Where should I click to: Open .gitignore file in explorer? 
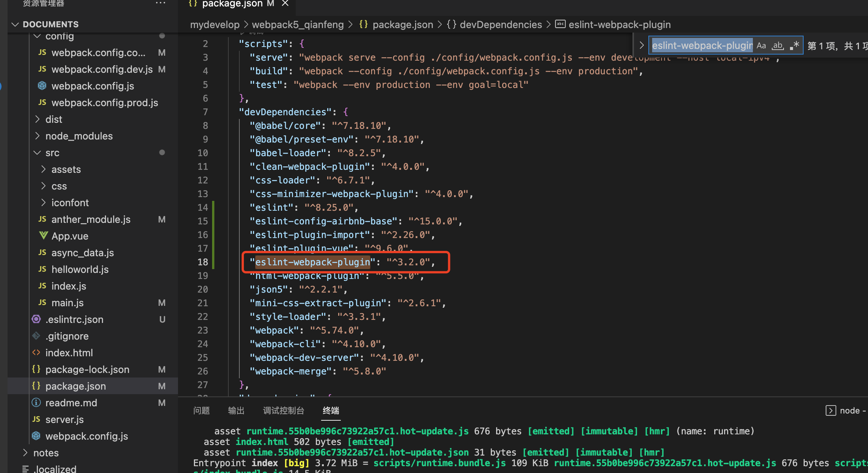(x=67, y=336)
